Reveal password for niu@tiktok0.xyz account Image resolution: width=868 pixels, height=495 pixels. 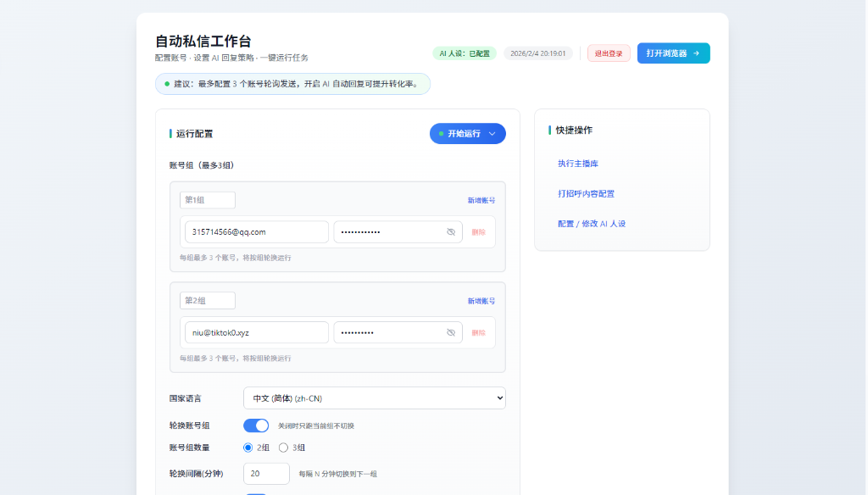[451, 332]
